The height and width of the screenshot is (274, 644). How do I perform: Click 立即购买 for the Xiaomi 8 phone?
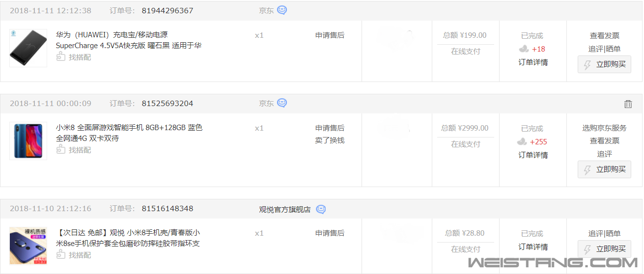click(x=604, y=169)
